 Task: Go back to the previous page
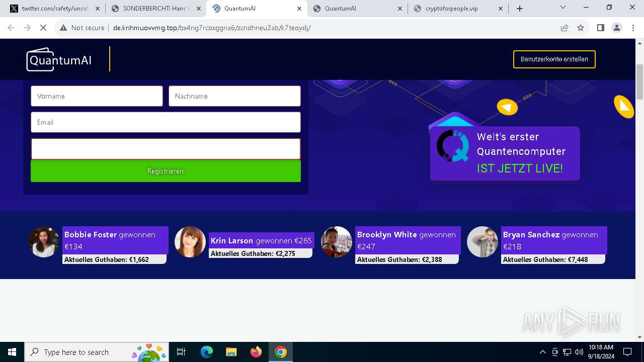click(11, 28)
